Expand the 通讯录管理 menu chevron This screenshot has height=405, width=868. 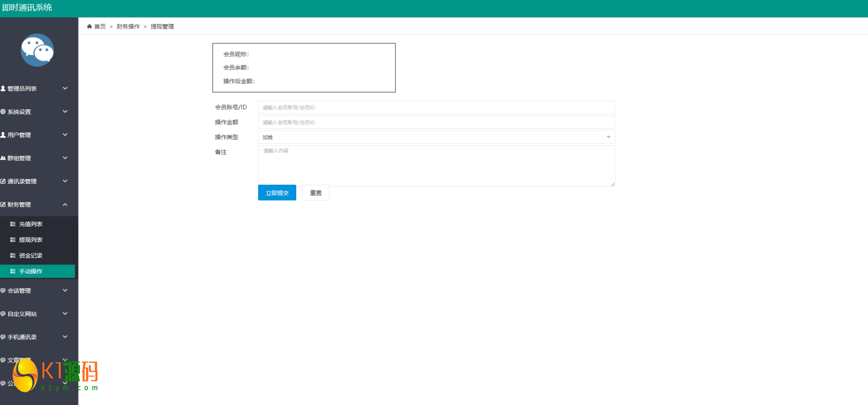[65, 181]
